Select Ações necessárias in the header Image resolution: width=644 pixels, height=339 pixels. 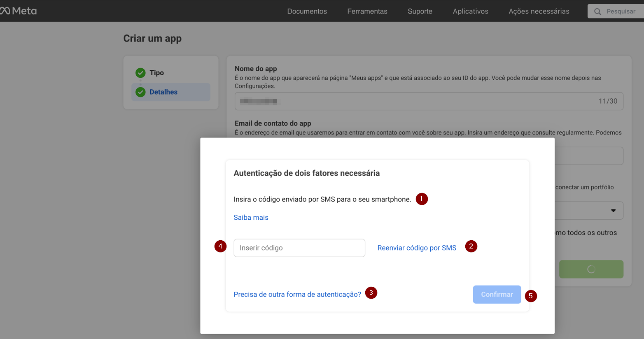[x=539, y=12]
